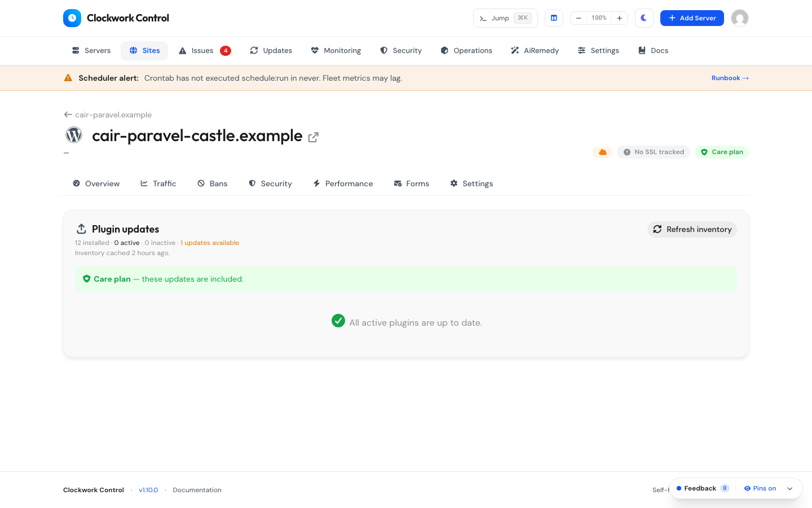Open the Updates navigation item
The image size is (812, 508).
(x=271, y=51)
